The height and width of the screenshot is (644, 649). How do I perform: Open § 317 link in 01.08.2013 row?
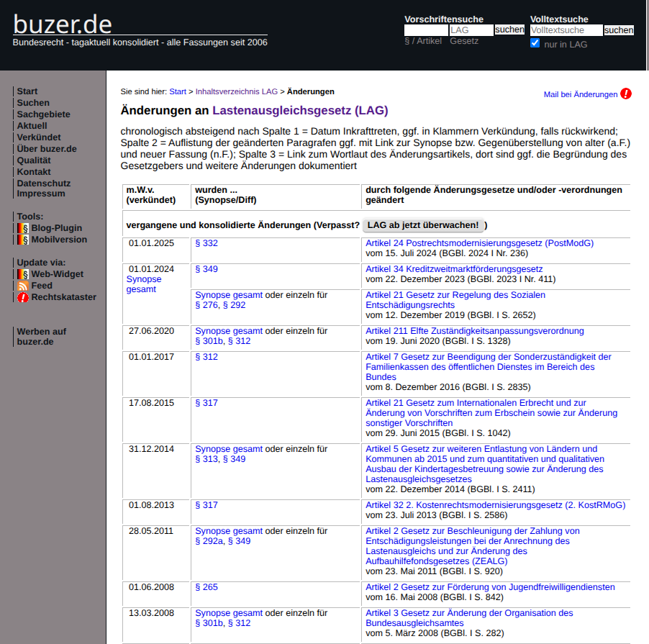pos(206,505)
